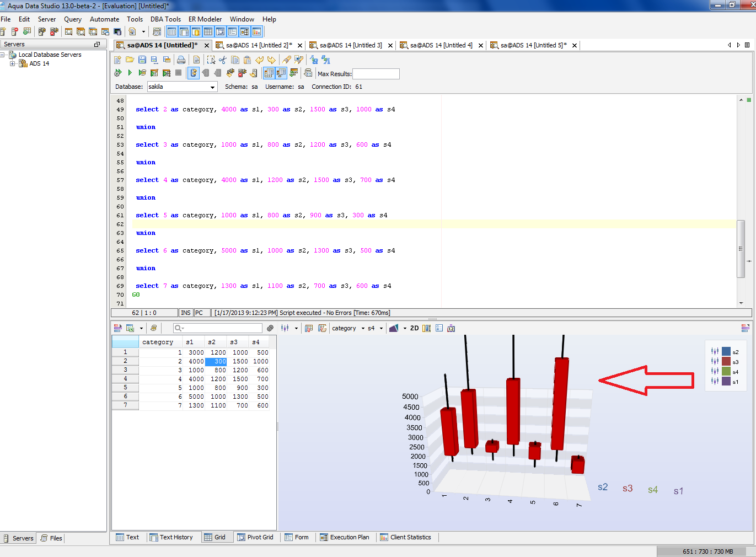Screen dimensions: 756x557
Task: Print the current script
Action: pyautogui.click(x=181, y=60)
